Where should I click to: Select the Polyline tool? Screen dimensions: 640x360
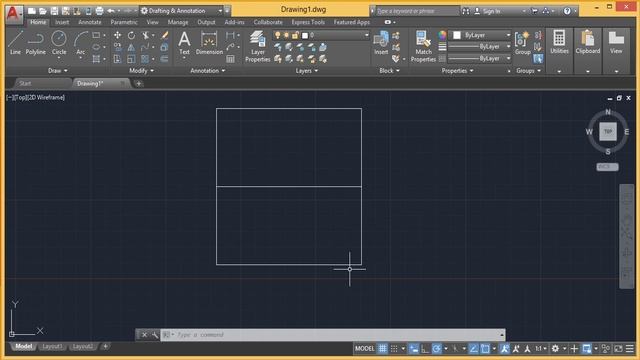tap(36, 43)
